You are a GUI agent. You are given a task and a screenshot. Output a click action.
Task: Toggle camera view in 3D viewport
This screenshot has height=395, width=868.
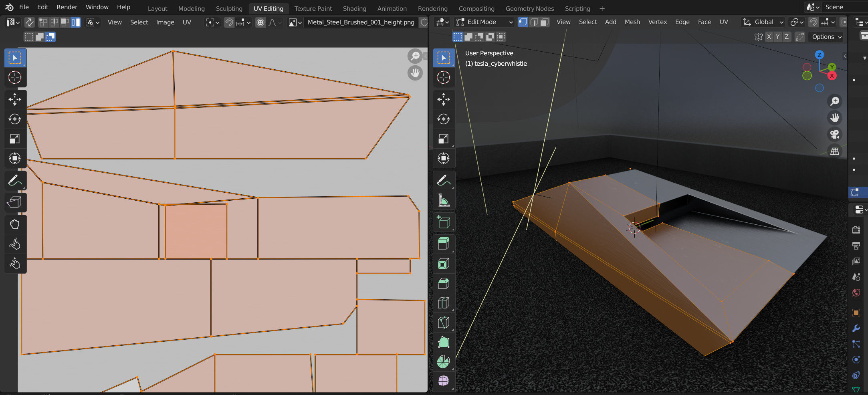point(835,134)
